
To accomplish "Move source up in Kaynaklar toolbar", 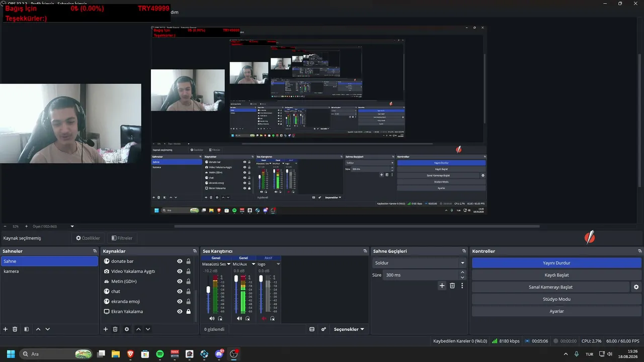I will coord(138,329).
